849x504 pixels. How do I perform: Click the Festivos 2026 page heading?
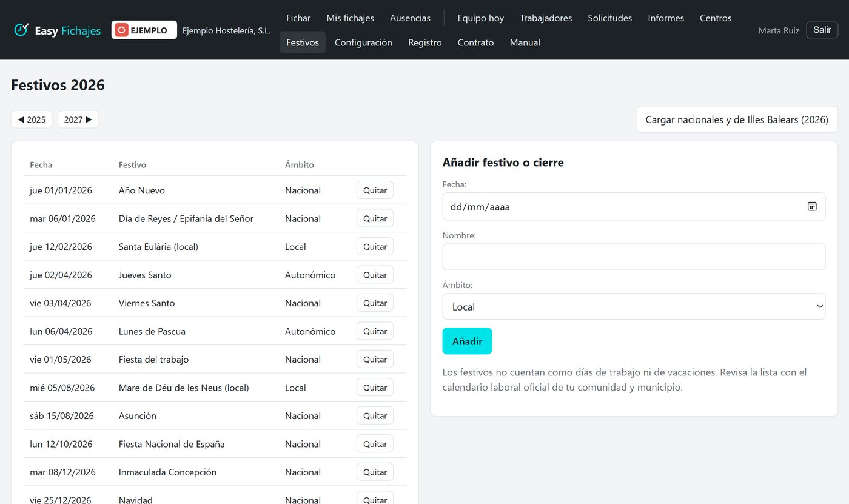point(58,85)
